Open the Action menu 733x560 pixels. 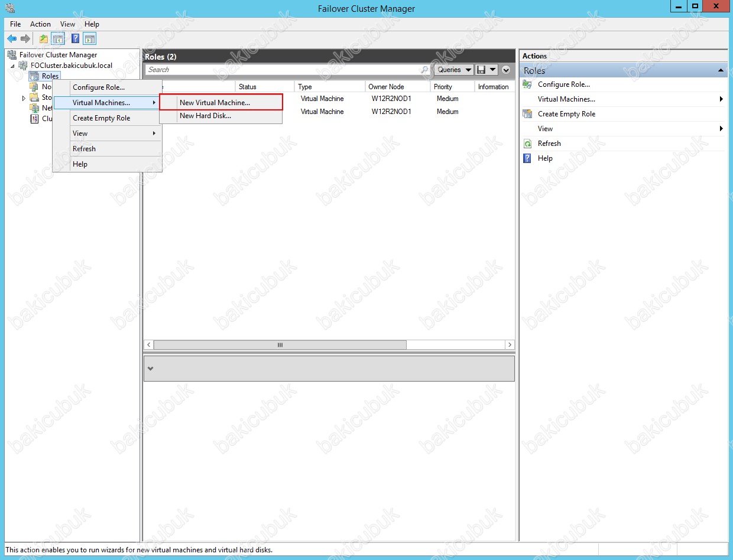pyautogui.click(x=40, y=24)
